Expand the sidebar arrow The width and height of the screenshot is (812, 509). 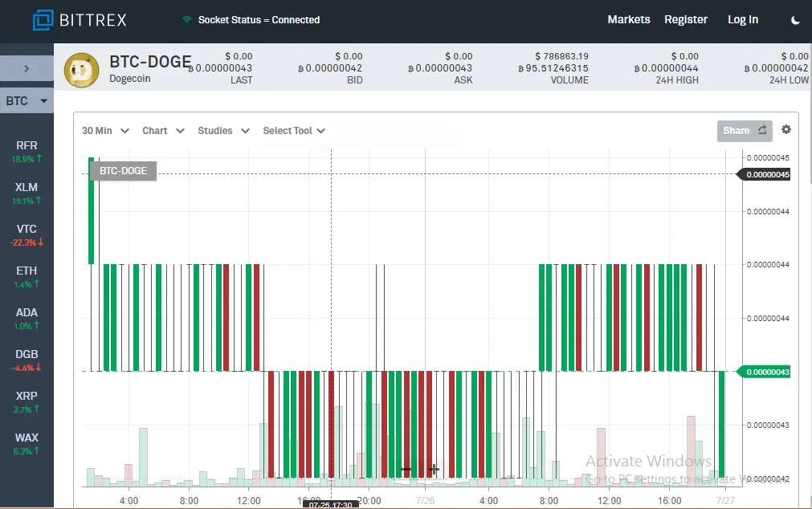(27, 68)
